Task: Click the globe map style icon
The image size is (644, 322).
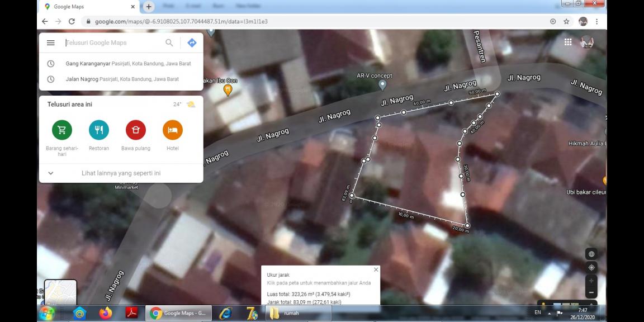Action: point(591,253)
